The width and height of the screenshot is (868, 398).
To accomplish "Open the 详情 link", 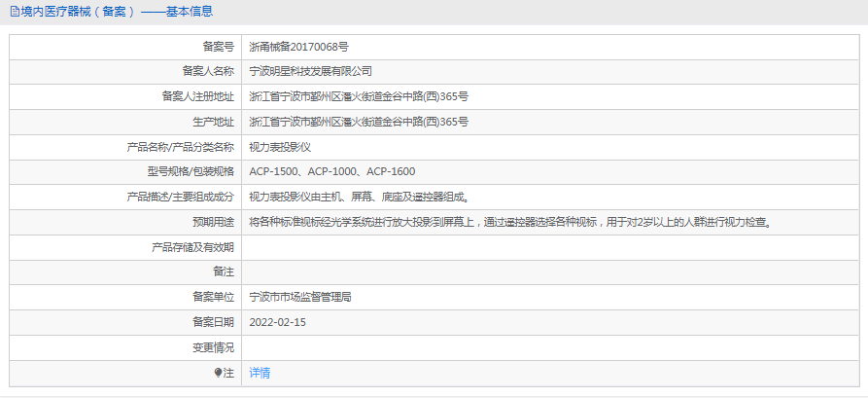I will pos(260,373).
